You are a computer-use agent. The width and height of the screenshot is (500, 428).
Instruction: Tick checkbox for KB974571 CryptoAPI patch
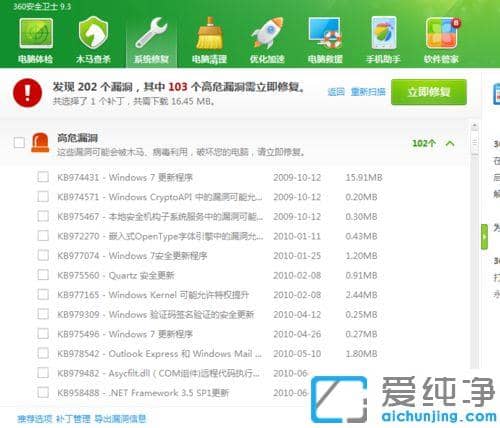[x=43, y=196]
